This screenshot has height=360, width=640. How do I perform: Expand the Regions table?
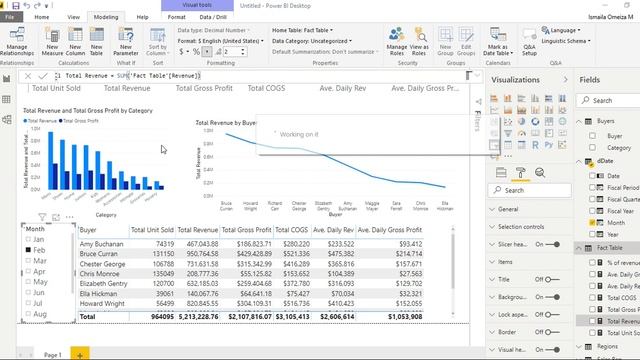click(x=579, y=347)
